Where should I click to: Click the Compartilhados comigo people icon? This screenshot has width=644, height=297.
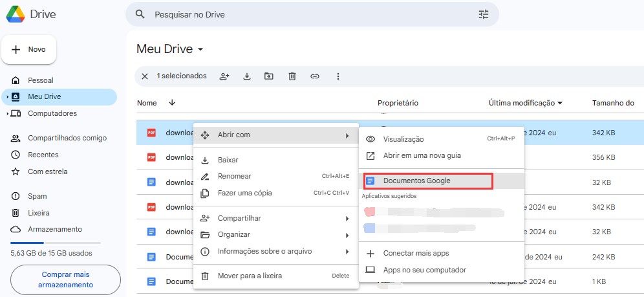pyautogui.click(x=16, y=138)
